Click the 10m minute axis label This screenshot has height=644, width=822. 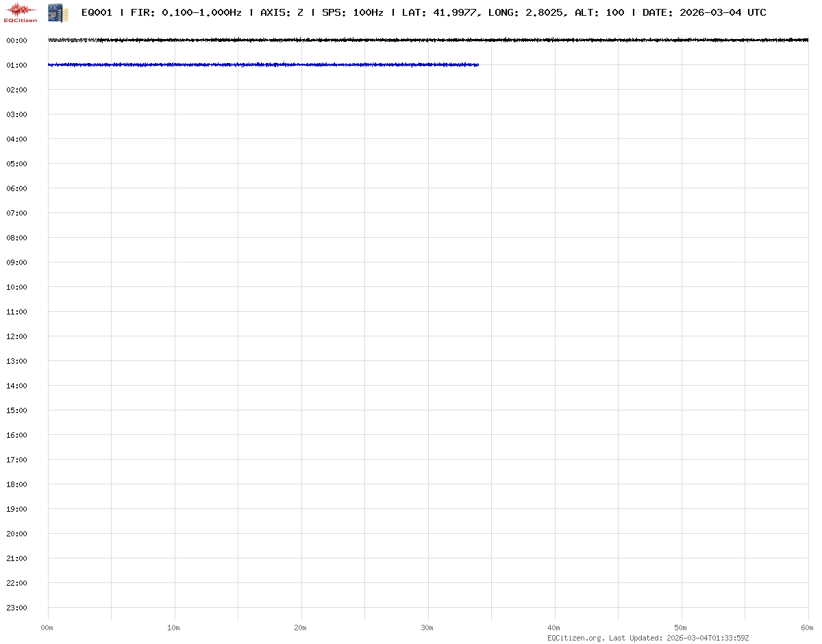point(173,628)
